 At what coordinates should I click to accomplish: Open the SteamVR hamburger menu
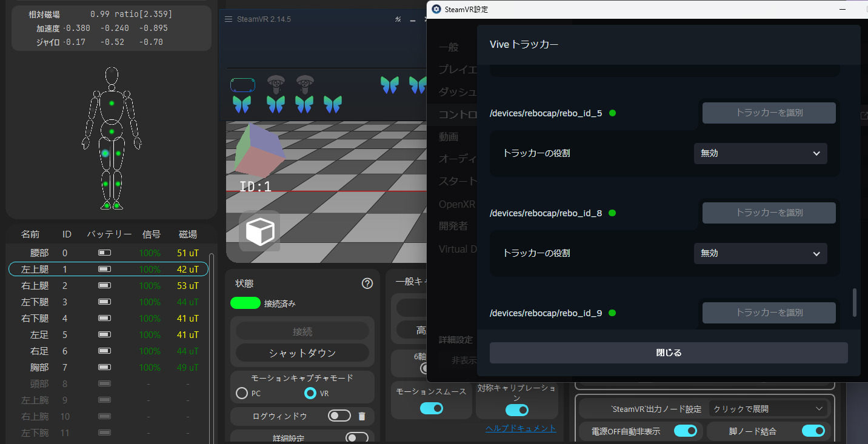pos(229,19)
